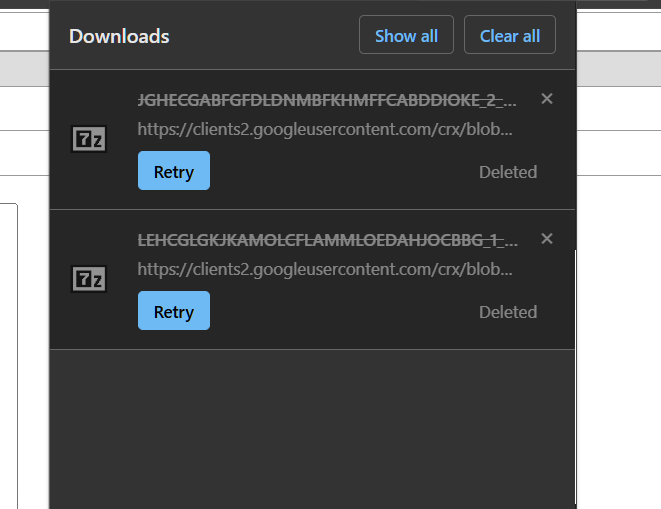Click the struck-through LEHCGLGKJKAMOLCFLAMMLOEDAHJOCBBG filename
This screenshot has height=509, width=661.
coord(327,240)
